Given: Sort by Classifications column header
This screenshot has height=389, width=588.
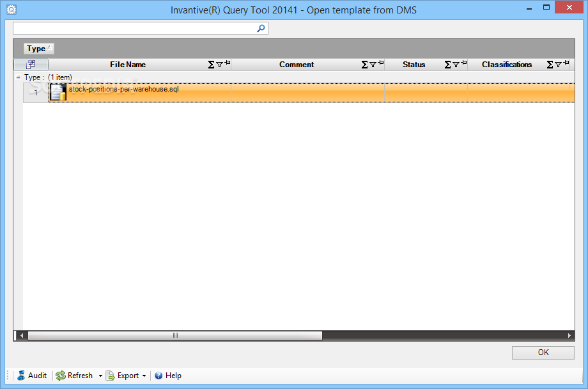Looking at the screenshot, I should click(x=507, y=65).
